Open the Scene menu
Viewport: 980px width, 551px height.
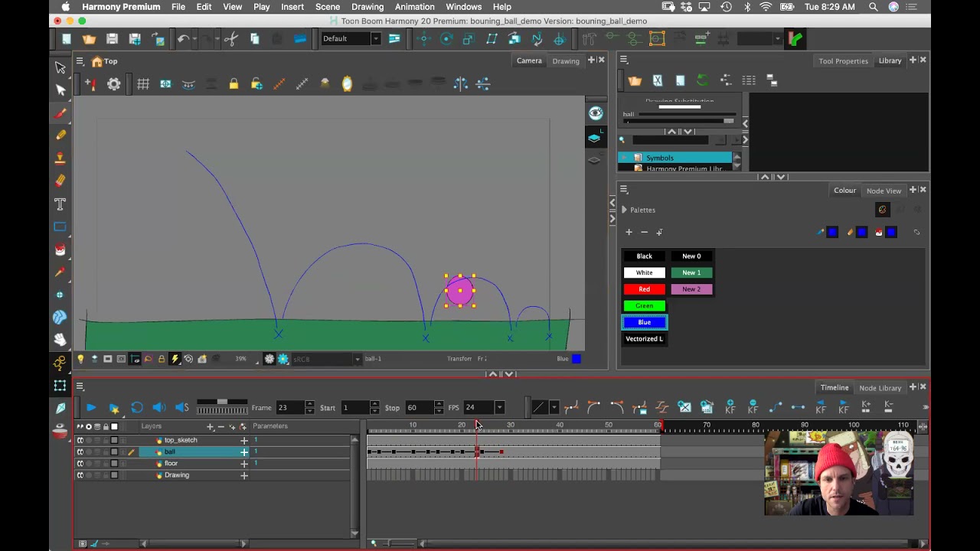click(x=328, y=7)
